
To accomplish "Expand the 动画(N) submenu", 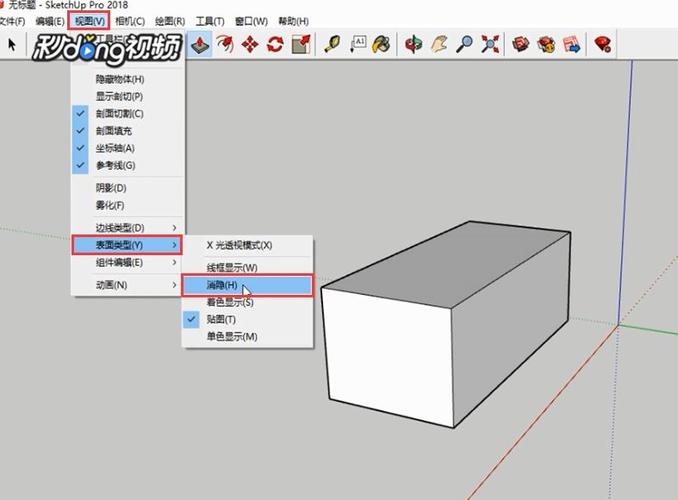I will point(128,285).
